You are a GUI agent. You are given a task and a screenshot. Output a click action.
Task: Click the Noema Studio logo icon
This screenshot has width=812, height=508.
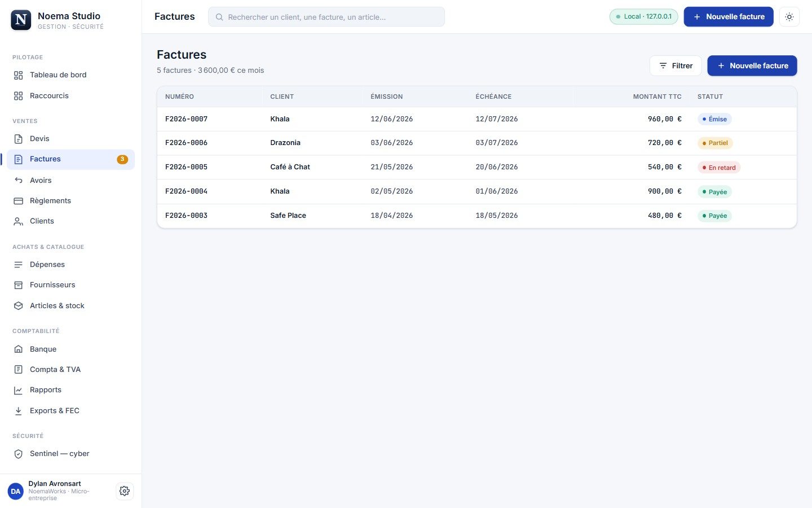point(21,20)
